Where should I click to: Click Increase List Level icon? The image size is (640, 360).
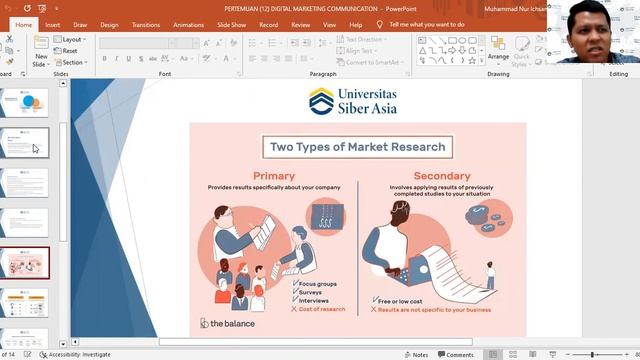point(307,43)
